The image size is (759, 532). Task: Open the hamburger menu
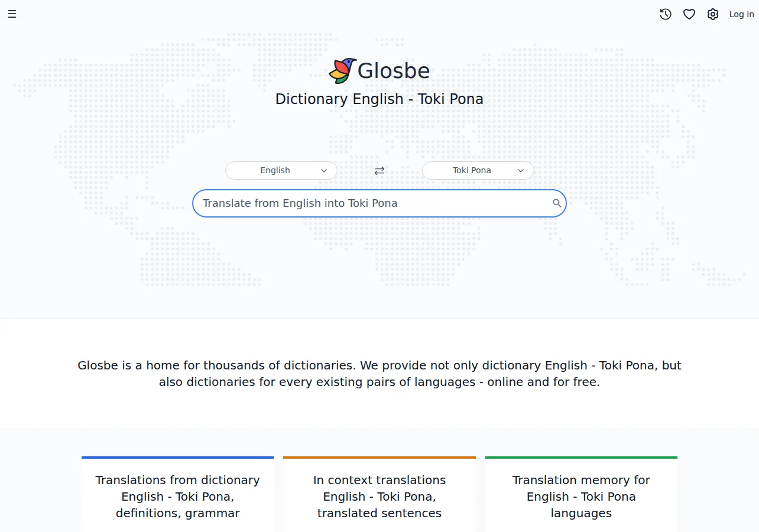12,14
